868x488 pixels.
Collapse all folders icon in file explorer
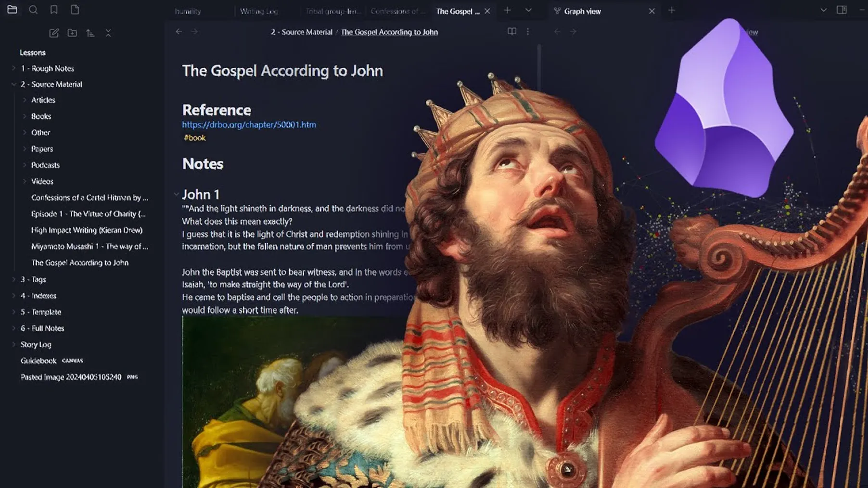coord(108,33)
